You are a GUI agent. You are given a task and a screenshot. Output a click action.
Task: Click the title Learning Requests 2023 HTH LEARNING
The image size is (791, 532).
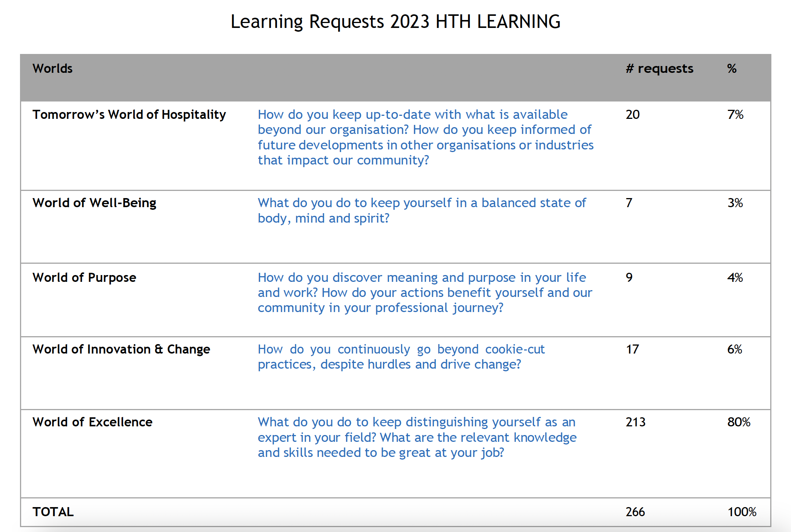click(395, 22)
